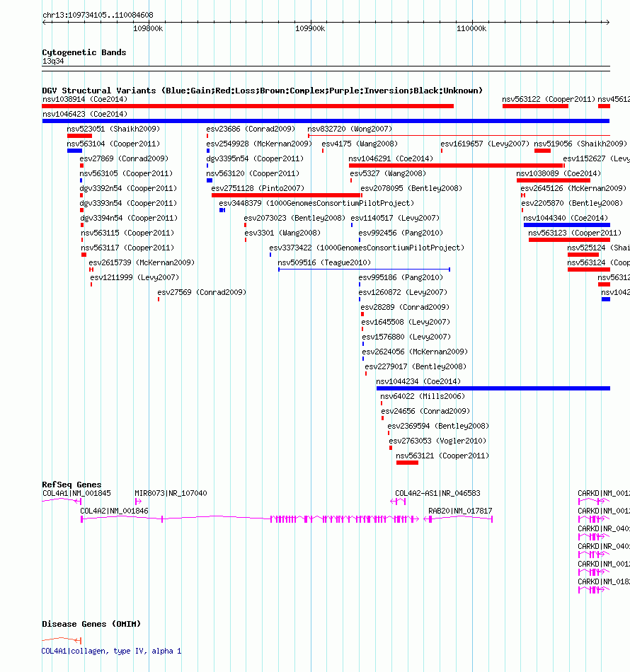630x672 pixels.
Task: Click the chr13:109734105..110084608 coordinates label
Action: pyautogui.click(x=98, y=15)
